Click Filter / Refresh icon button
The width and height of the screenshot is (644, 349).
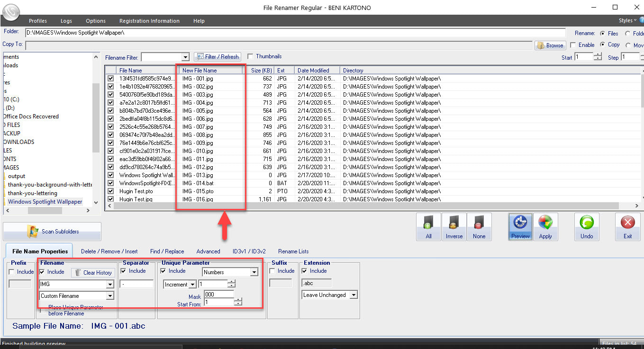click(218, 57)
